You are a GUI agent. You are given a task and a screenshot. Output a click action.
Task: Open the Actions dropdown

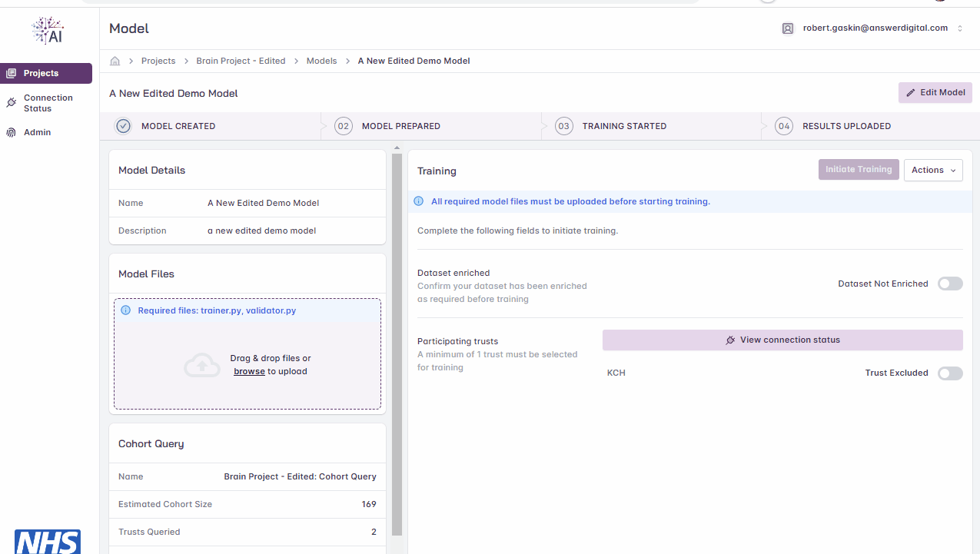(933, 170)
